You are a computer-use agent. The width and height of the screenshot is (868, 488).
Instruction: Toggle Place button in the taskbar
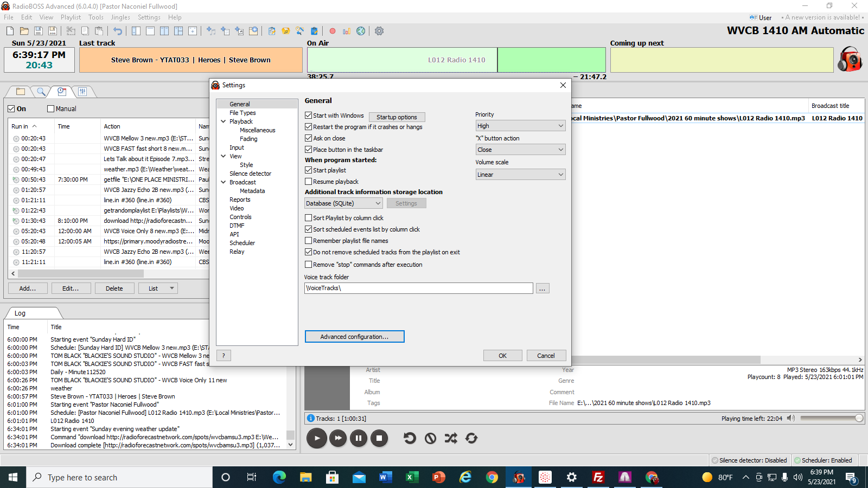click(x=308, y=150)
